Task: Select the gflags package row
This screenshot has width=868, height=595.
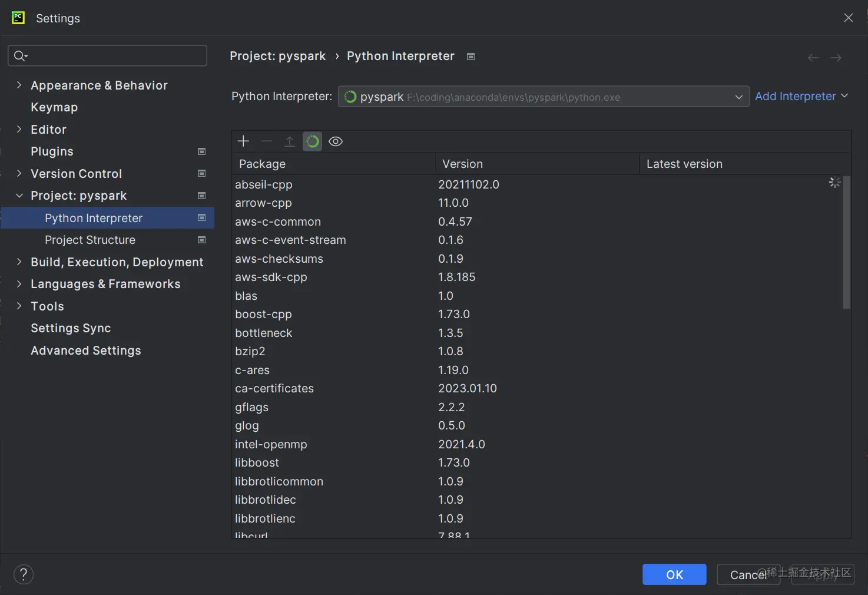Action: [538, 407]
